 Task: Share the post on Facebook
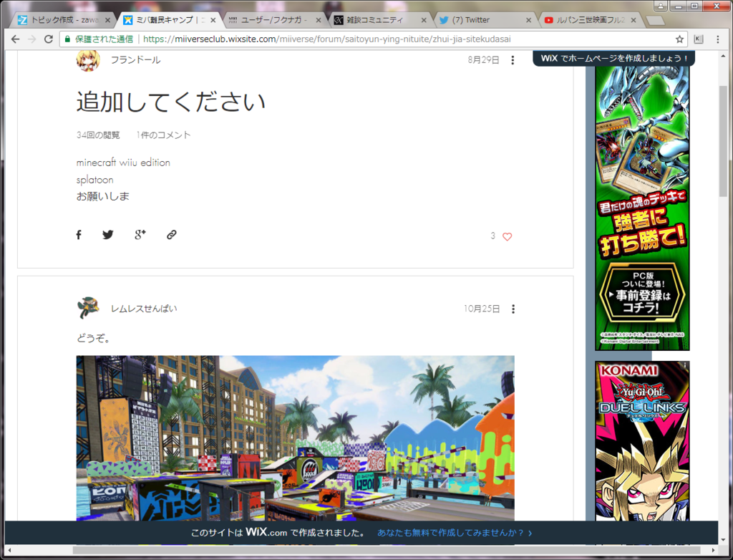79,235
